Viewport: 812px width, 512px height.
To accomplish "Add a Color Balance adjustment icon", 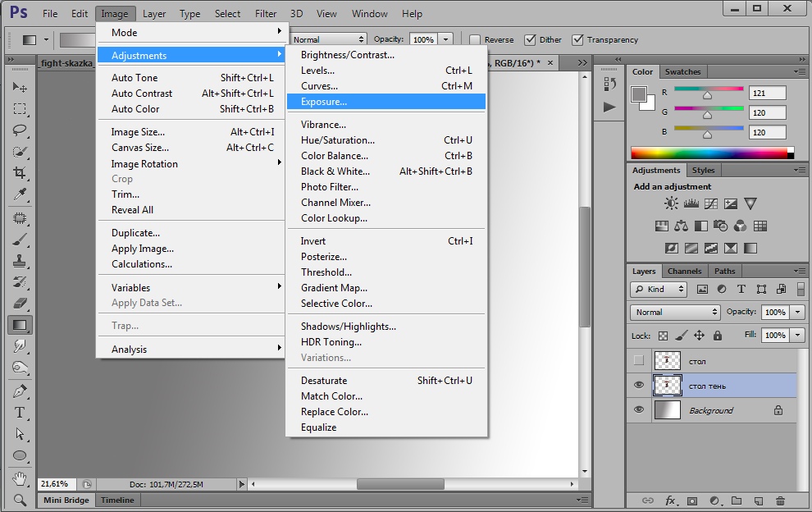I will (x=681, y=226).
